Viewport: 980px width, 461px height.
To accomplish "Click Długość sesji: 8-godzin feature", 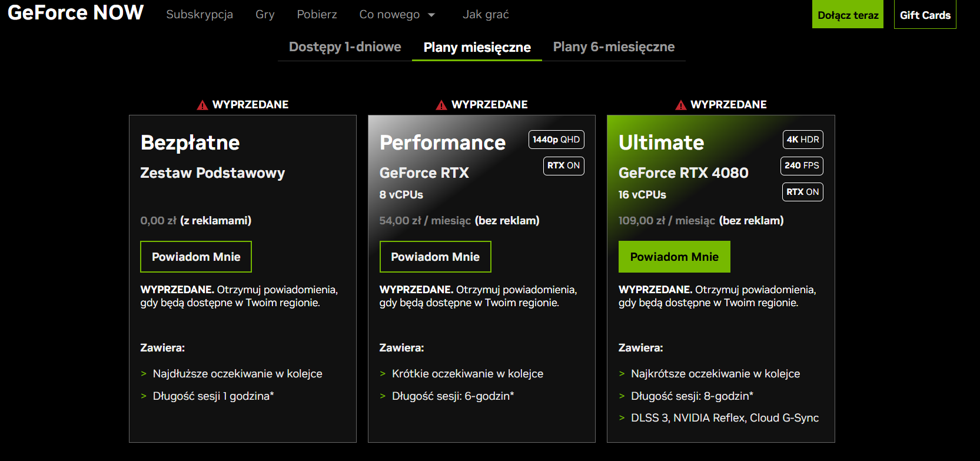I will 692,396.
